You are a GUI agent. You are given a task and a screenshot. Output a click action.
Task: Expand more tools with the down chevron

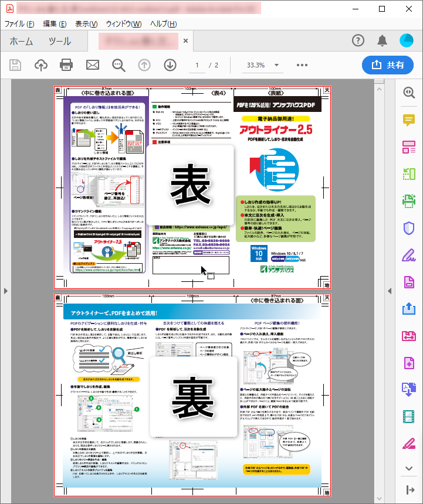click(x=409, y=468)
